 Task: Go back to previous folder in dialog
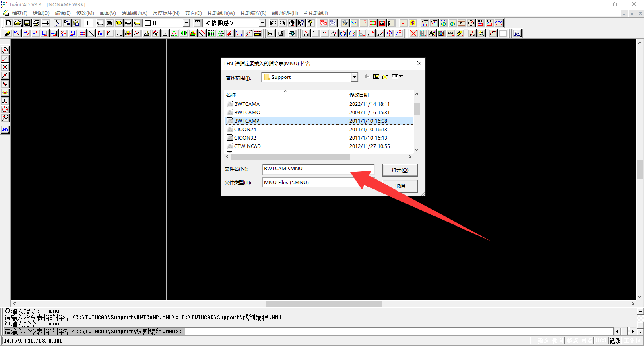pos(367,76)
